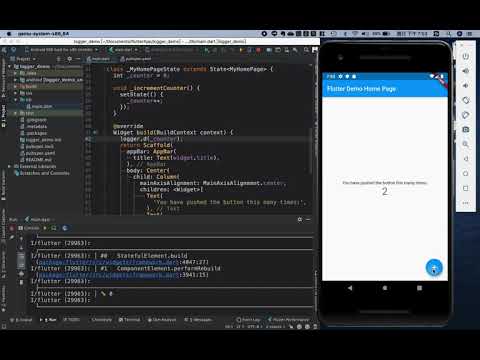480x360 pixels.
Task: Click emulator toolbar overview square icon
Action: coord(466,188)
